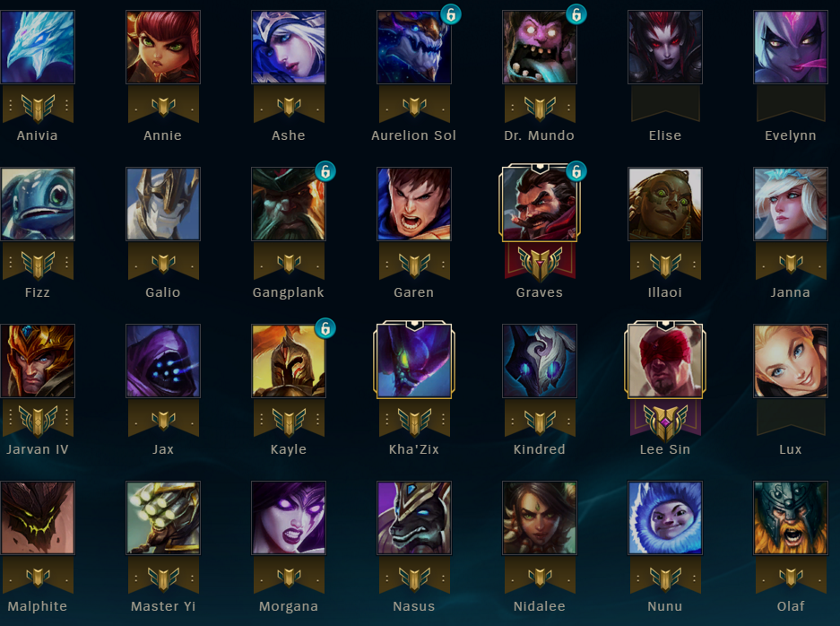Click the Lux name label
The width and height of the screenshot is (840, 626).
pyautogui.click(x=790, y=449)
